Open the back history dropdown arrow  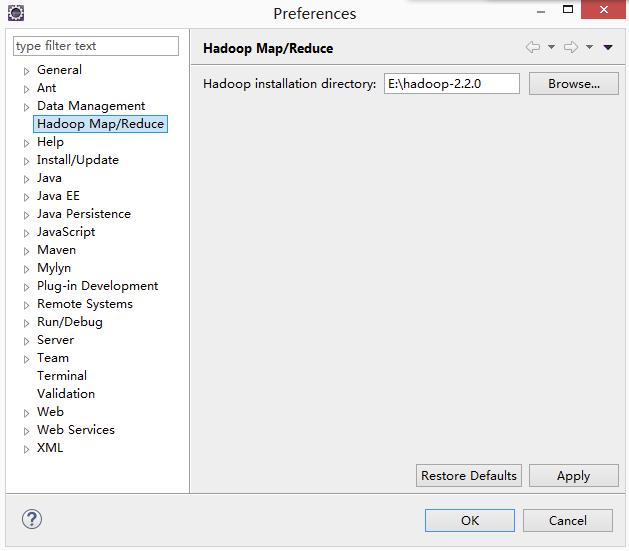[551, 47]
